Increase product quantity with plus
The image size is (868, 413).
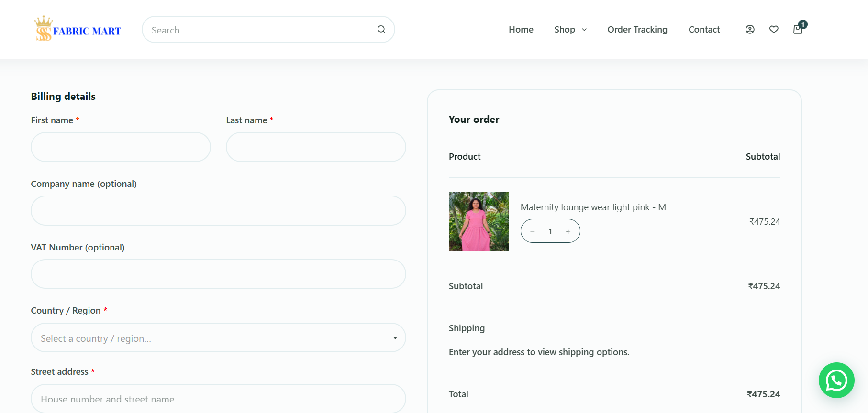[x=568, y=232]
